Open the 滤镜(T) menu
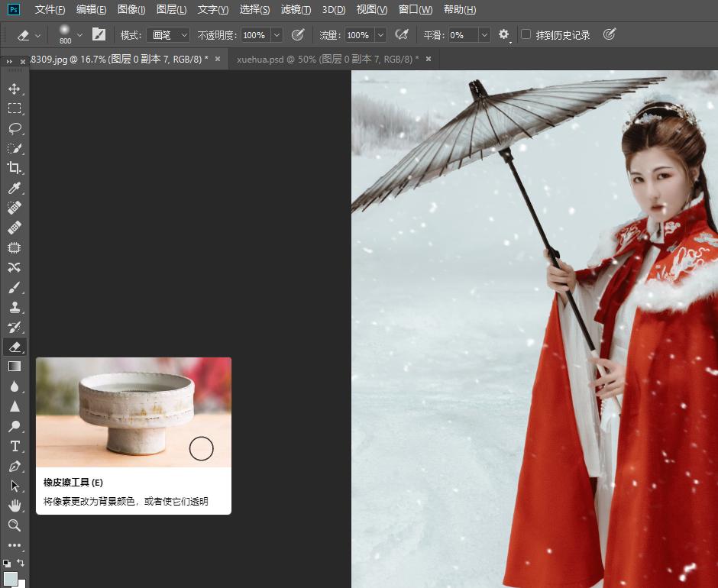The width and height of the screenshot is (718, 588). (296, 10)
